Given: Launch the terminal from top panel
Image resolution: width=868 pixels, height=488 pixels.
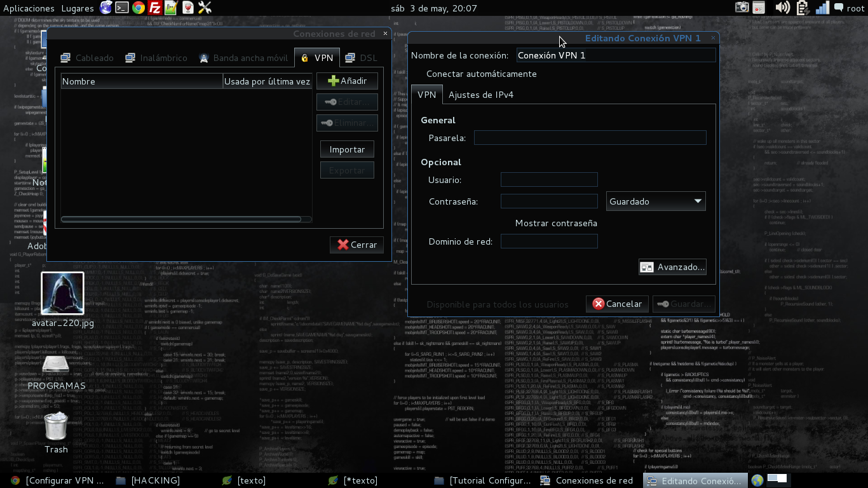Looking at the screenshot, I should [x=121, y=8].
